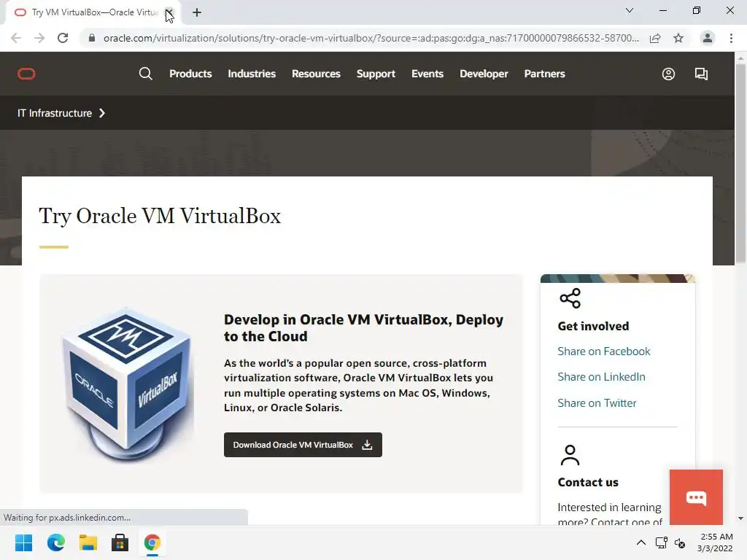Open the Developer menu

point(484,74)
